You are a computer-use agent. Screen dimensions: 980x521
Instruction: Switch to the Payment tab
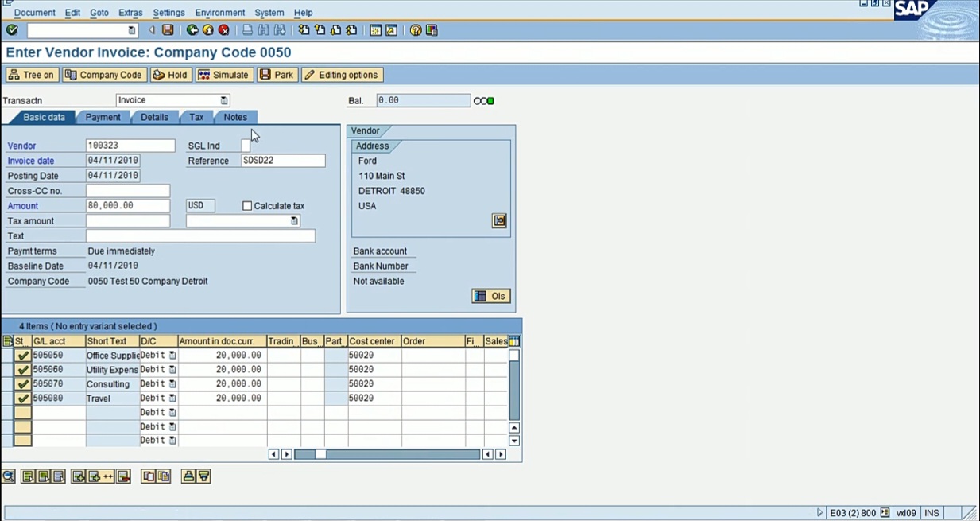coord(103,117)
